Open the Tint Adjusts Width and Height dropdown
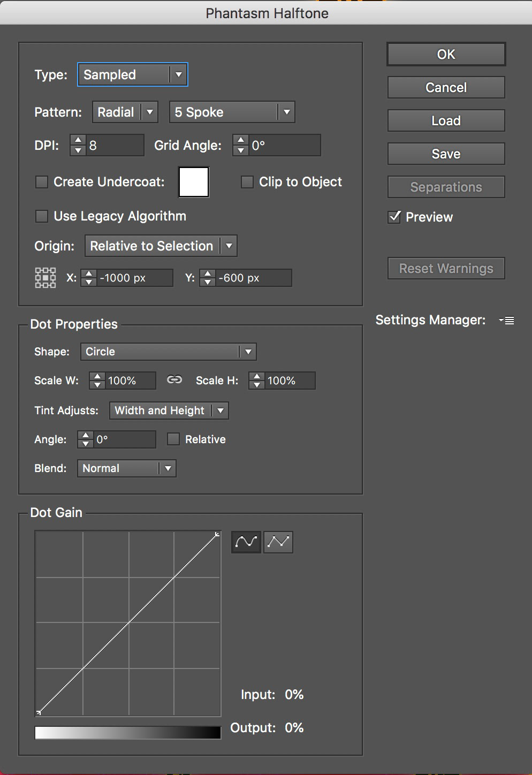Viewport: 532px width, 775px height. [169, 411]
